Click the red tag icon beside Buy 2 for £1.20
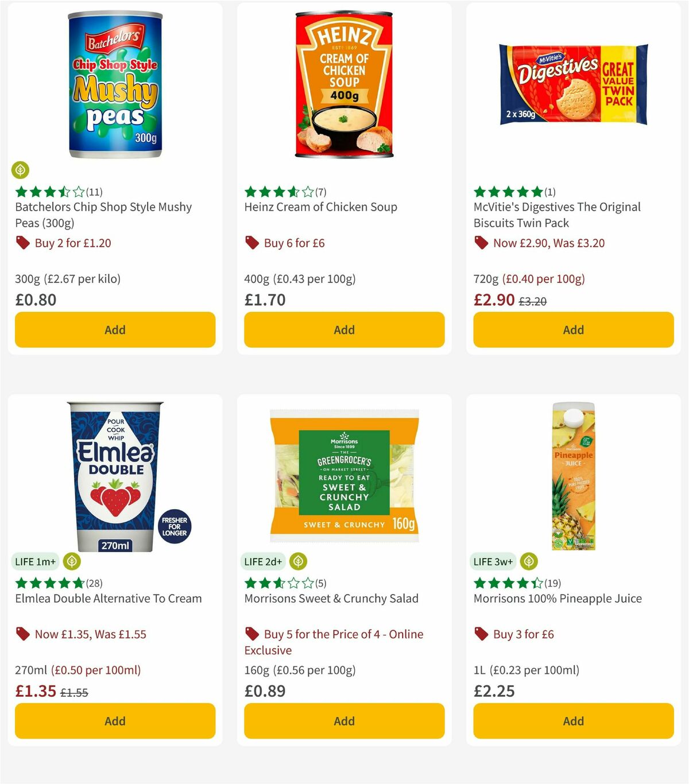The height and width of the screenshot is (784, 689). click(x=22, y=243)
